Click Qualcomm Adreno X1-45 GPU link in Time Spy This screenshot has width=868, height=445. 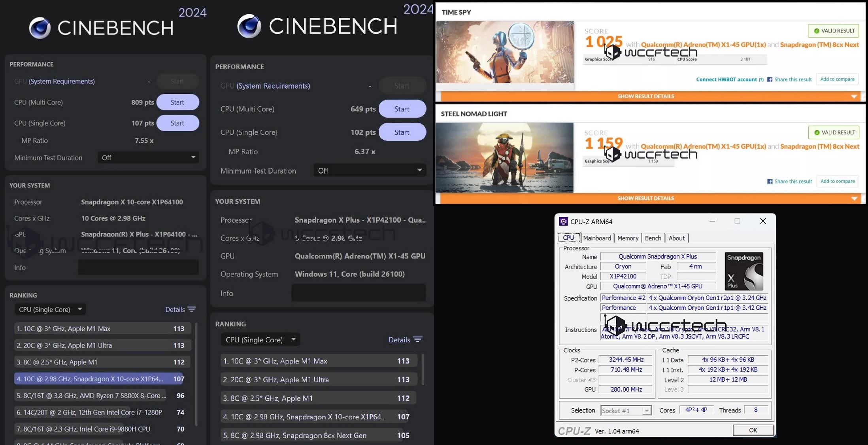(x=703, y=45)
